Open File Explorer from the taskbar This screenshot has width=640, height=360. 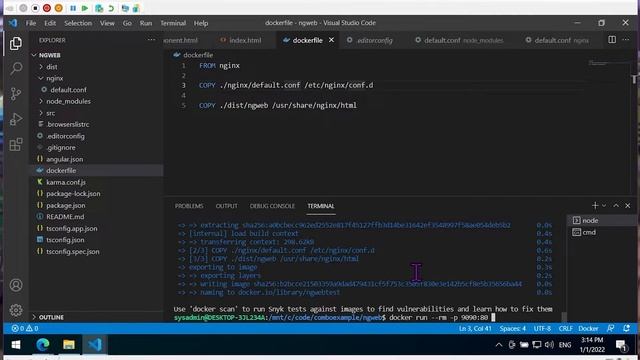[x=69, y=345]
